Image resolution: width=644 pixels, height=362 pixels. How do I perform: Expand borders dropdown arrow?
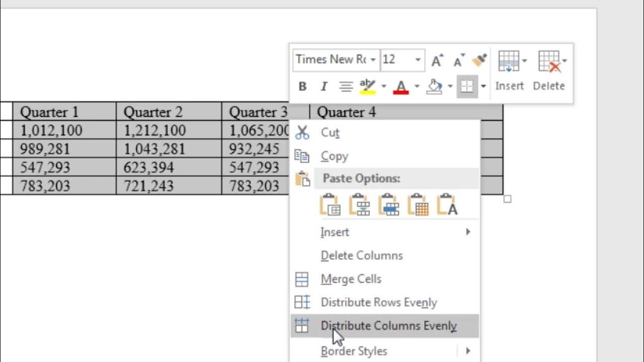(484, 86)
